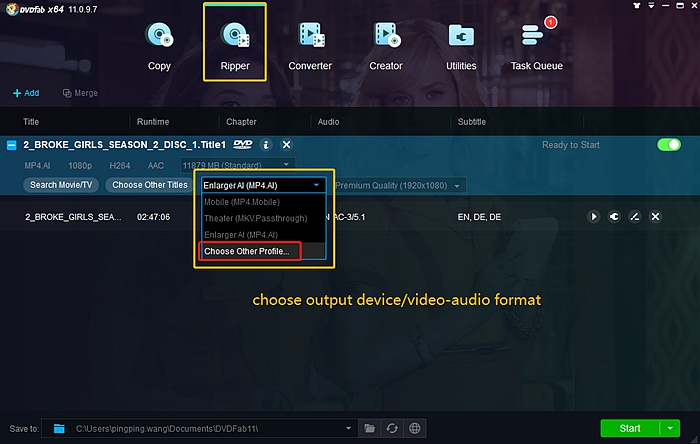Open the Converter module

(310, 46)
